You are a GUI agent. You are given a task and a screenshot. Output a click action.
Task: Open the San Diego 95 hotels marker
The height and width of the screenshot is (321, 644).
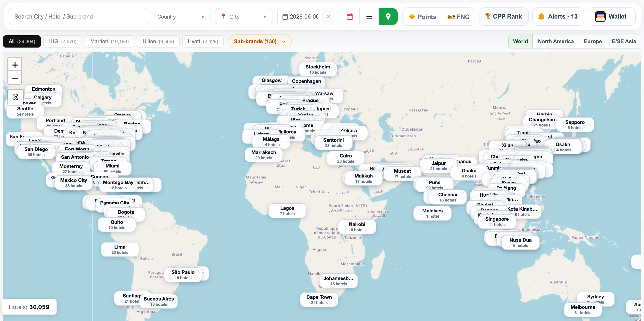coord(36,152)
